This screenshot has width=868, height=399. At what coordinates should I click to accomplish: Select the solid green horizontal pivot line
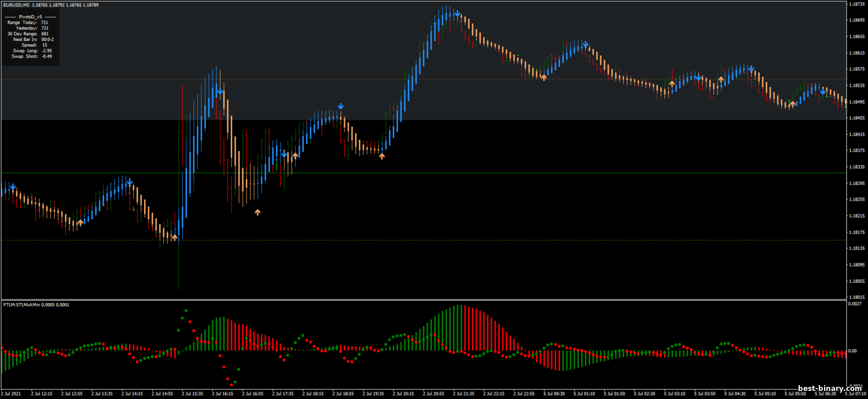click(422, 173)
